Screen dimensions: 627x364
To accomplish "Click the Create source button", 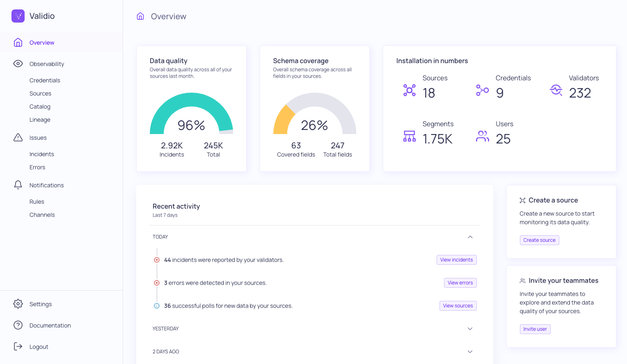I will [x=539, y=240].
